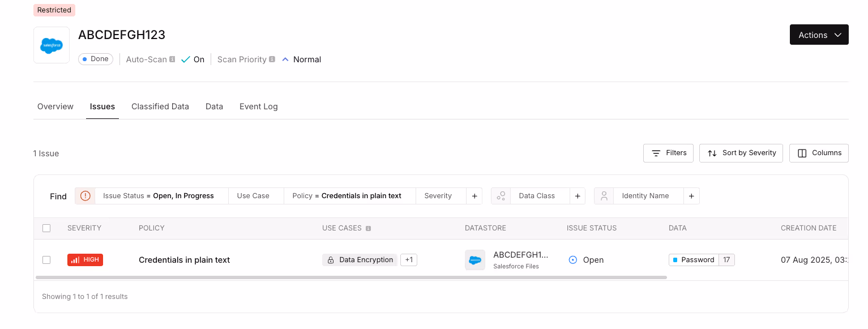This screenshot has height=329, width=868.
Task: Click the ABCDEFGH1... datastore name in row
Action: 521,255
